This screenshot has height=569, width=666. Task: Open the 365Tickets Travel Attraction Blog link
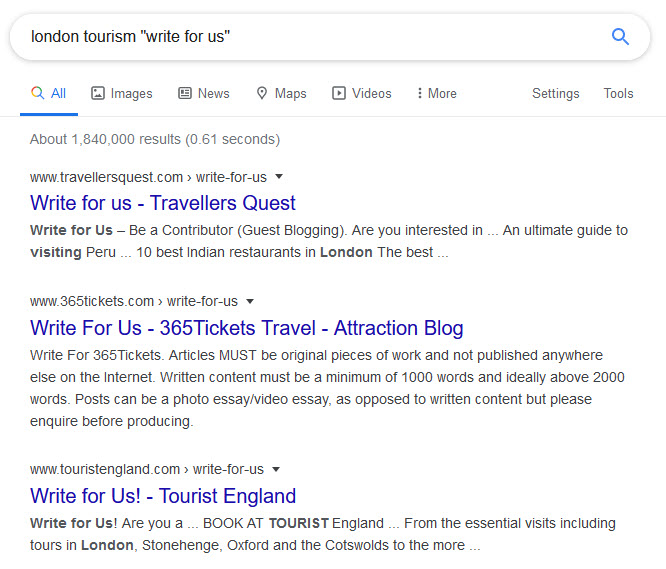pos(246,328)
